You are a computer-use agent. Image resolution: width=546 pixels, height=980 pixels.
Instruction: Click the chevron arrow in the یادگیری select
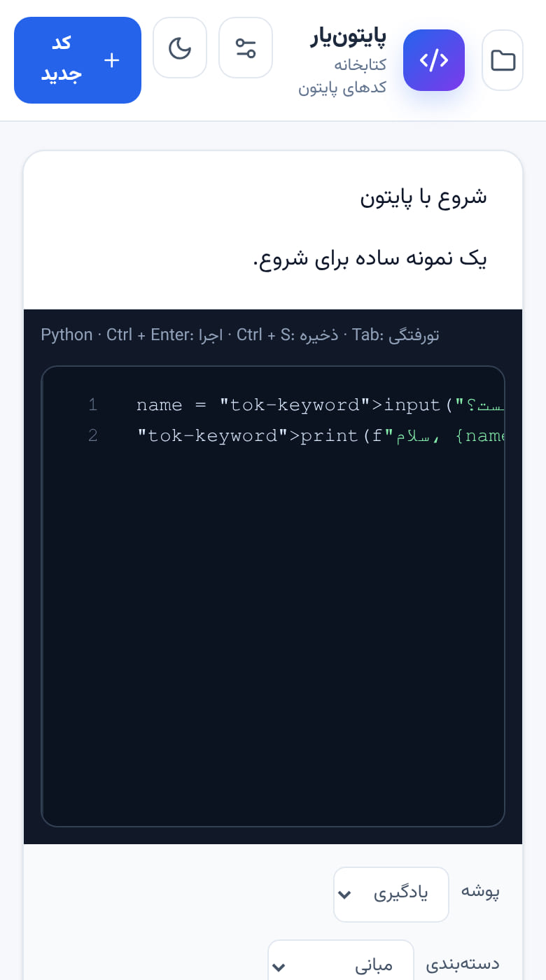tap(344, 895)
